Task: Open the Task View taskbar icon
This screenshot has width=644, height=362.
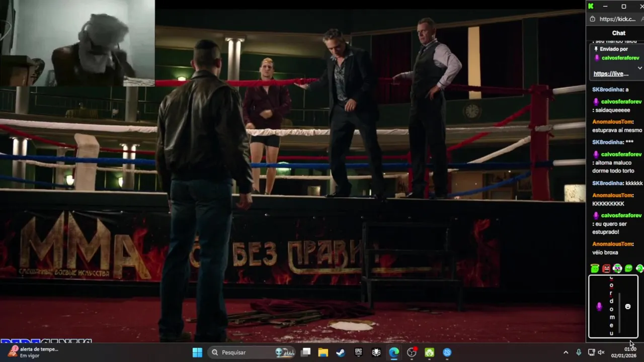Action: coord(305,352)
